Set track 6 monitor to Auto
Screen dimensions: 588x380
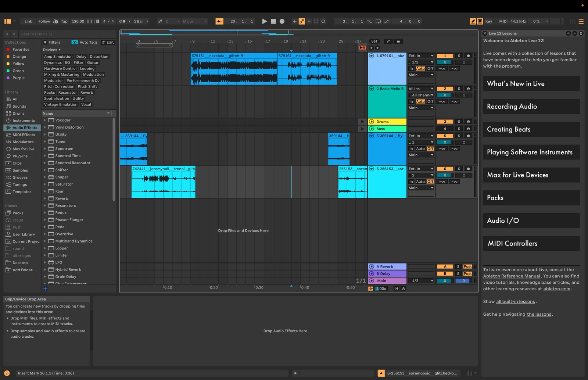(x=420, y=182)
